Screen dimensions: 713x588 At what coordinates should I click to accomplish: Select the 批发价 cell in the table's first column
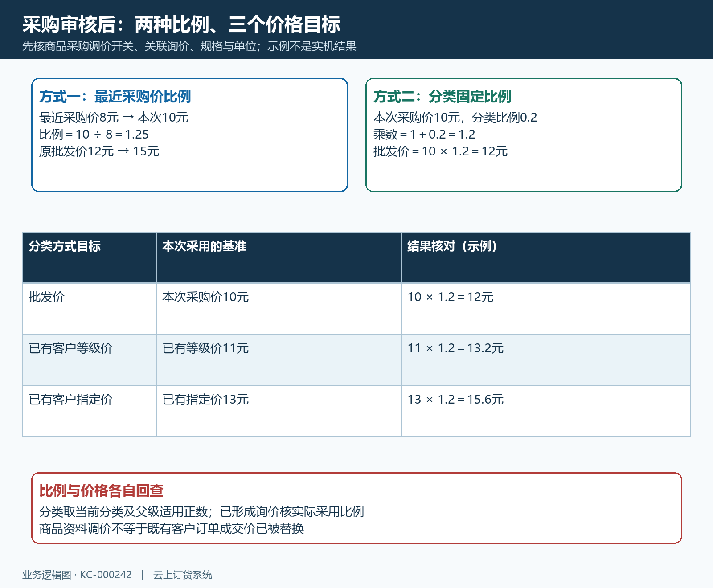pos(89,309)
